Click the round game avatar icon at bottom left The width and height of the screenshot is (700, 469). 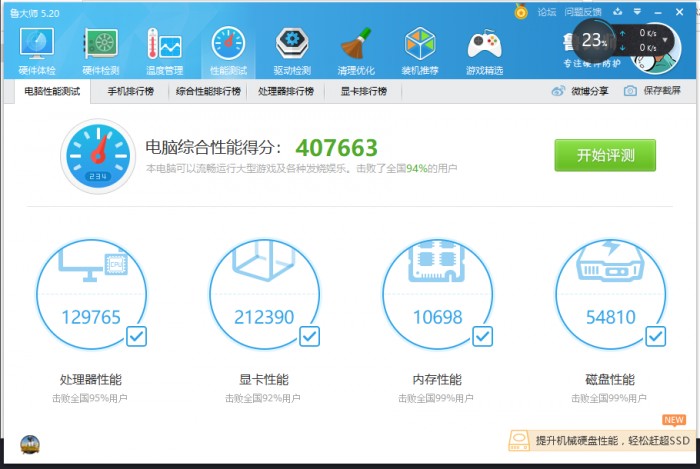coord(30,445)
